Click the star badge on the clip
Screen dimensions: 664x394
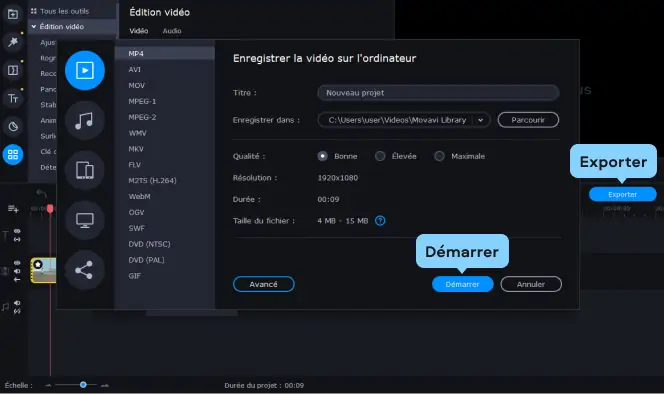[x=38, y=265]
